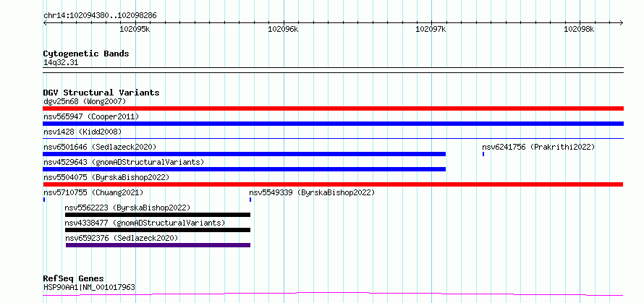The image size is (644, 303).
Task: Click the 102096k ruler tick label
Action: click(283, 29)
